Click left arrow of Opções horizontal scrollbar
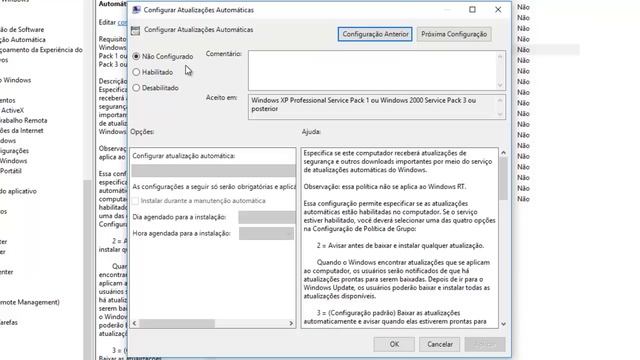This screenshot has height=360, width=640. coord(135,323)
